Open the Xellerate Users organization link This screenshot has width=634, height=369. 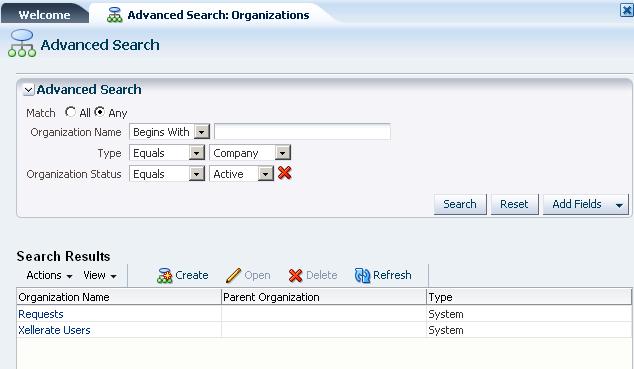coord(54,330)
